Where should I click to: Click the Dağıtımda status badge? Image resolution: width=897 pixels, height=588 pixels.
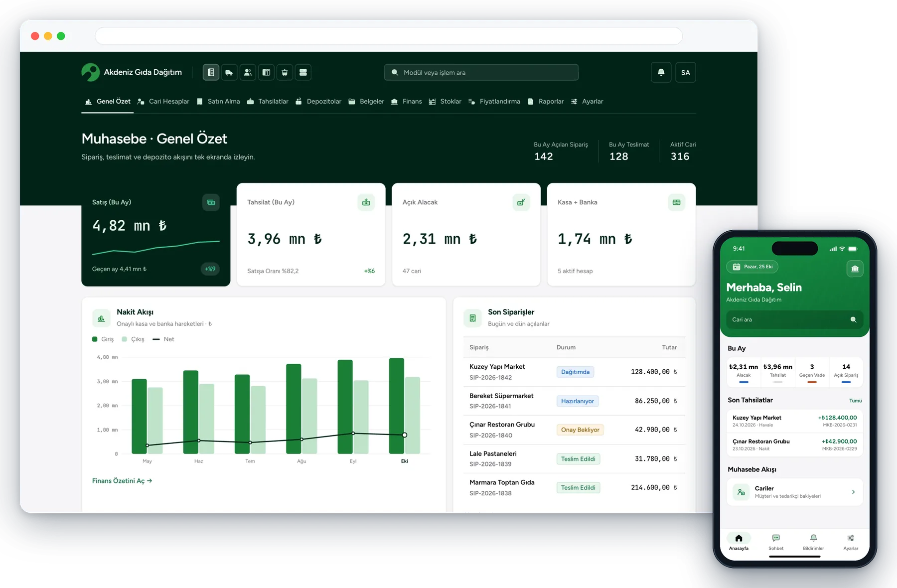point(575,372)
